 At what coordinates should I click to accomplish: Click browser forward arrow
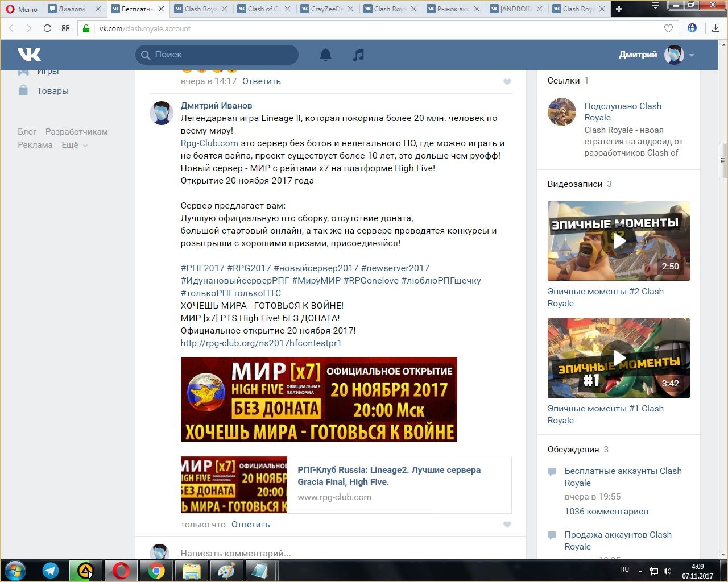click(29, 28)
